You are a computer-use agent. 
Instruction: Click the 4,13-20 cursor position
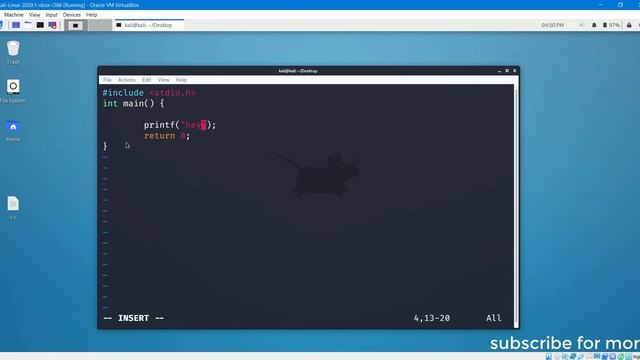click(432, 318)
